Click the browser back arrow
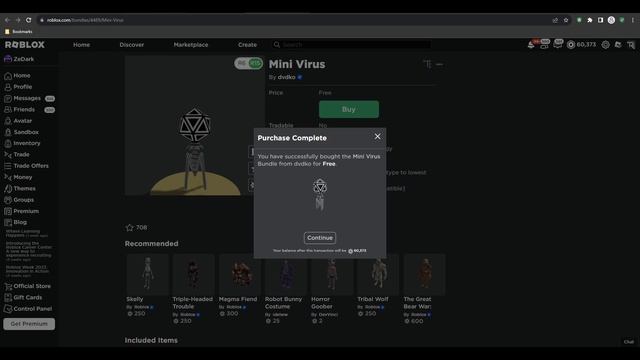 (x=7, y=20)
